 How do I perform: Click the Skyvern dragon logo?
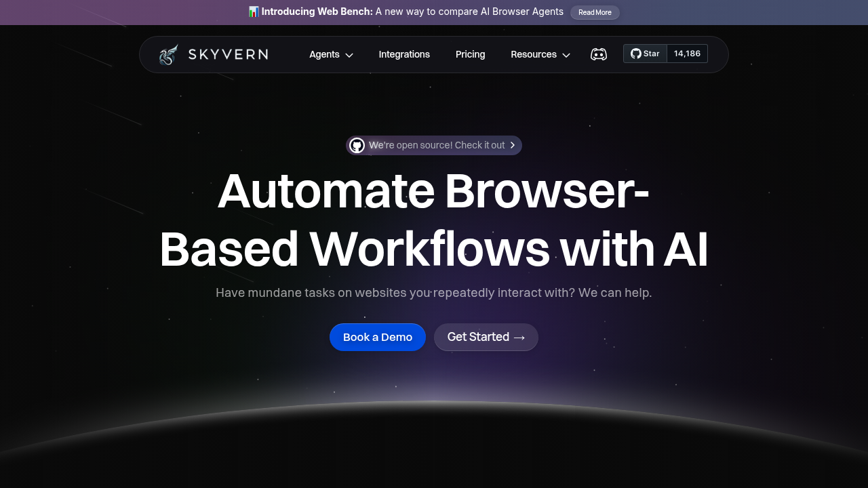click(167, 54)
